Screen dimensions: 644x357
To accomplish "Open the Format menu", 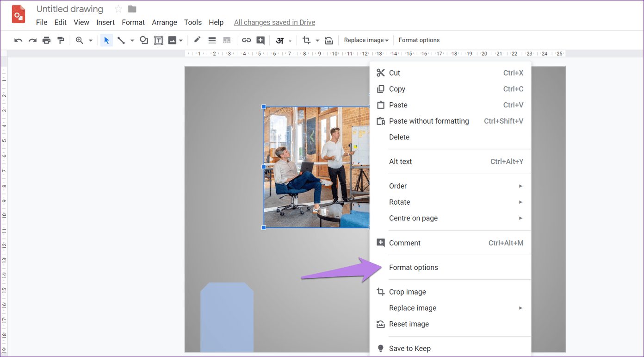I will point(133,22).
